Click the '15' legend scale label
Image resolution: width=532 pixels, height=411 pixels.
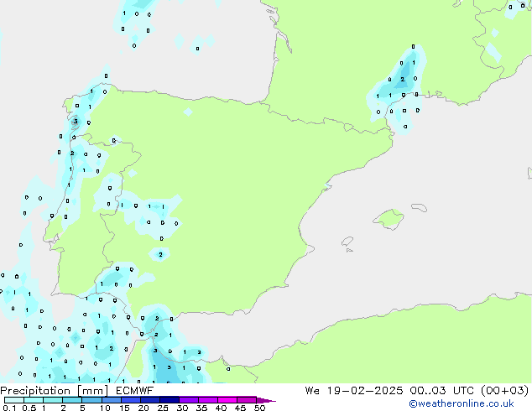[124, 408]
